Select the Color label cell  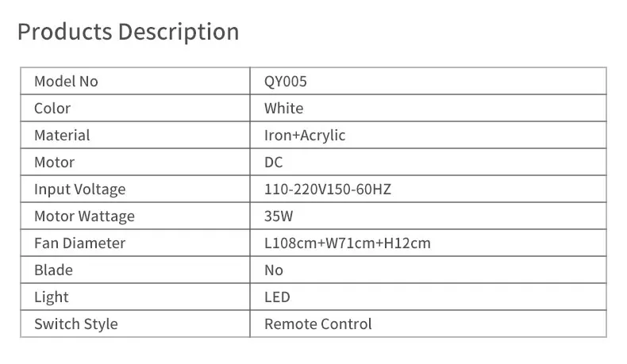point(52,108)
